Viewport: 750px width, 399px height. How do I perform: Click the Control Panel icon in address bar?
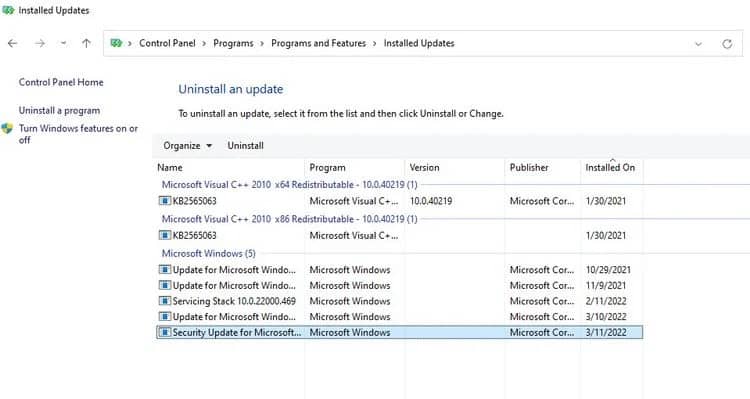116,43
